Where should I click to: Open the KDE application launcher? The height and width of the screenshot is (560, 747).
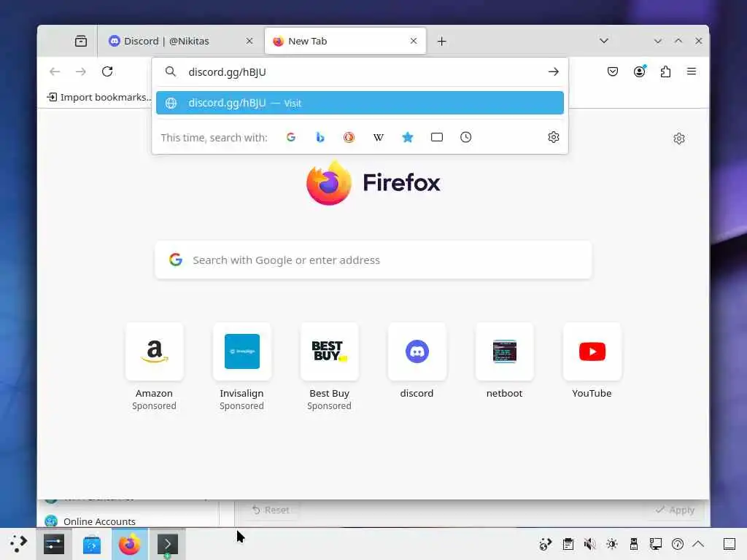18,544
